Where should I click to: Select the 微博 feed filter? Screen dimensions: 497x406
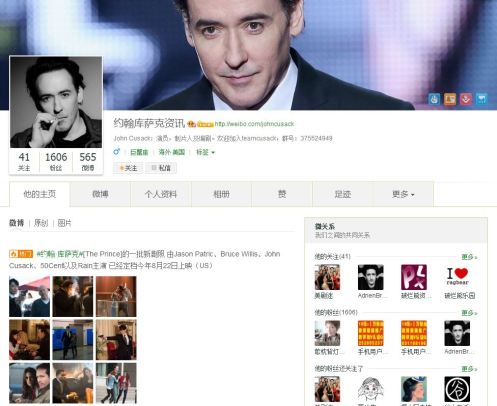pyautogui.click(x=16, y=223)
